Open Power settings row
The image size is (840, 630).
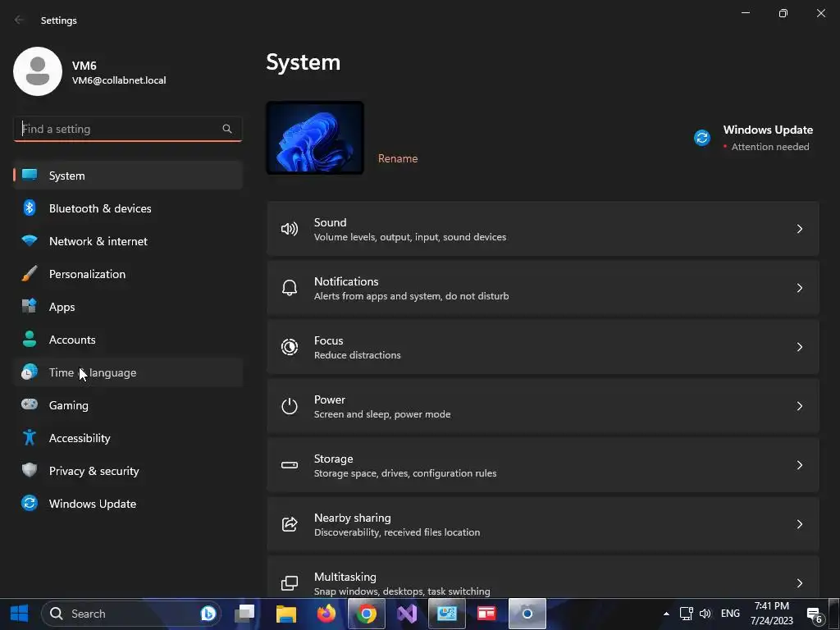[x=543, y=406]
